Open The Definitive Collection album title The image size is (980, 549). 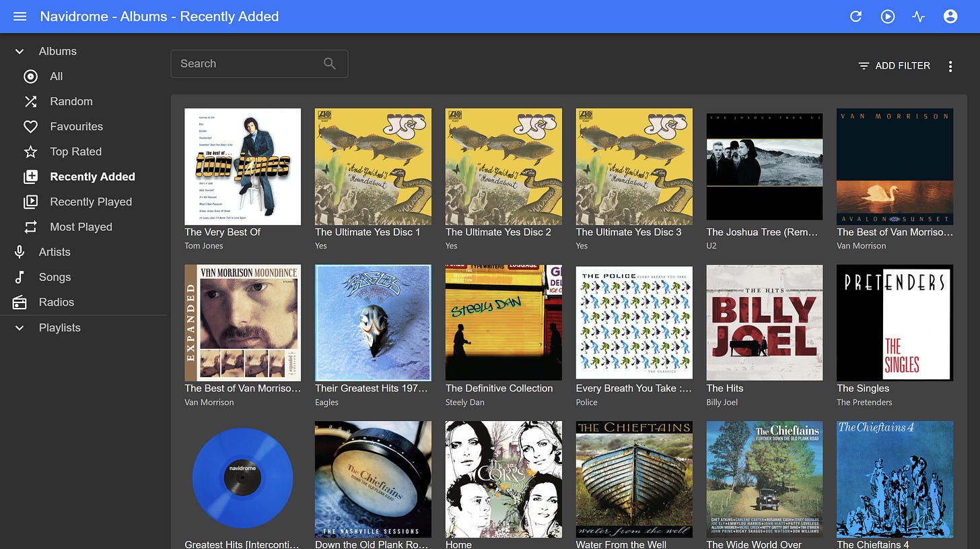tap(499, 389)
